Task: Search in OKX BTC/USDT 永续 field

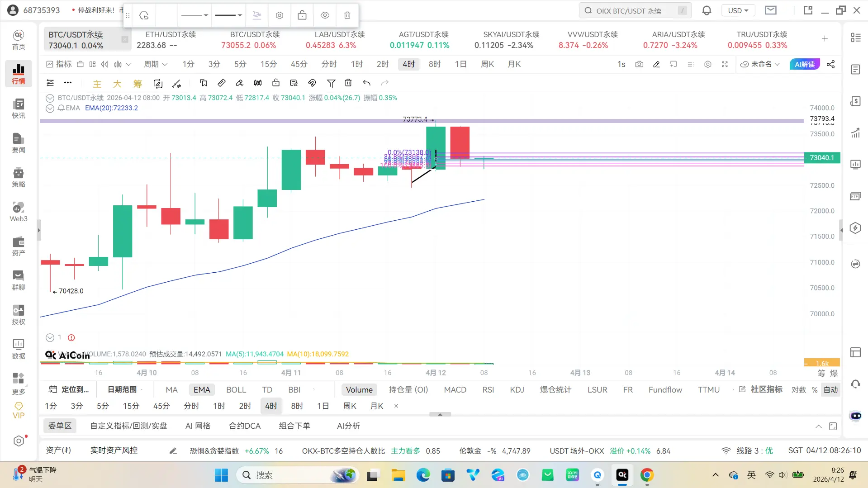Action: coord(635,10)
